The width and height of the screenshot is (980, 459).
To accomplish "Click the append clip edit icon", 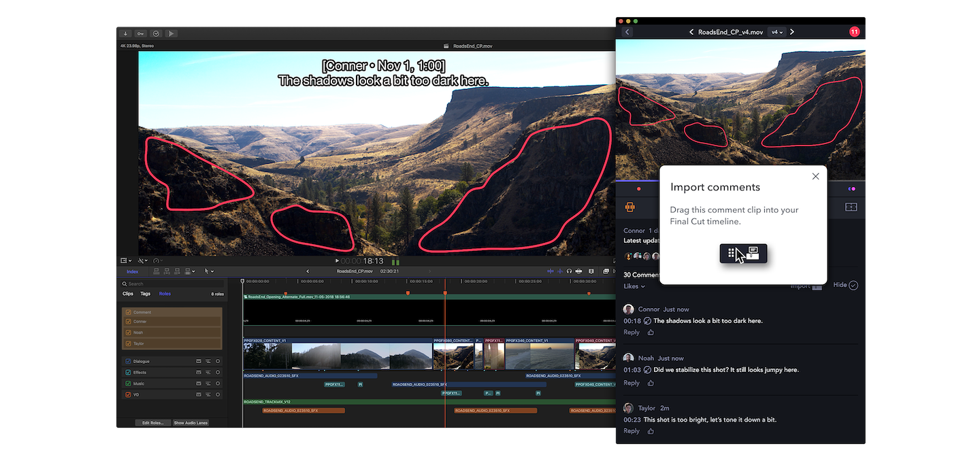I will (x=177, y=271).
